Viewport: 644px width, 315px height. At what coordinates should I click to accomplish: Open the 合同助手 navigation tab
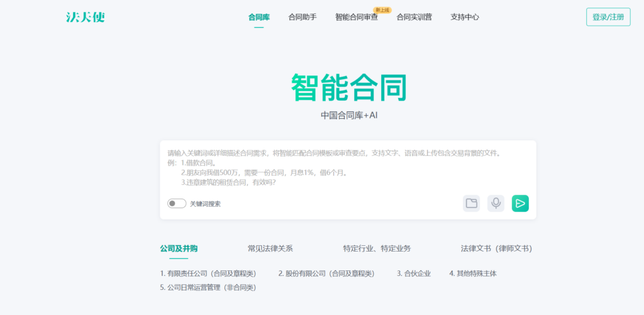303,17
